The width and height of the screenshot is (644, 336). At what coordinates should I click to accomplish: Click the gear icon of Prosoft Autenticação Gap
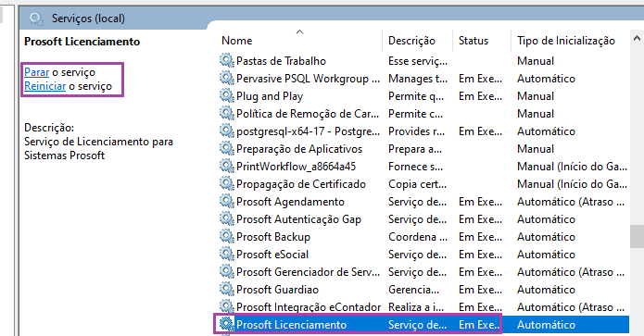pyautogui.click(x=227, y=219)
